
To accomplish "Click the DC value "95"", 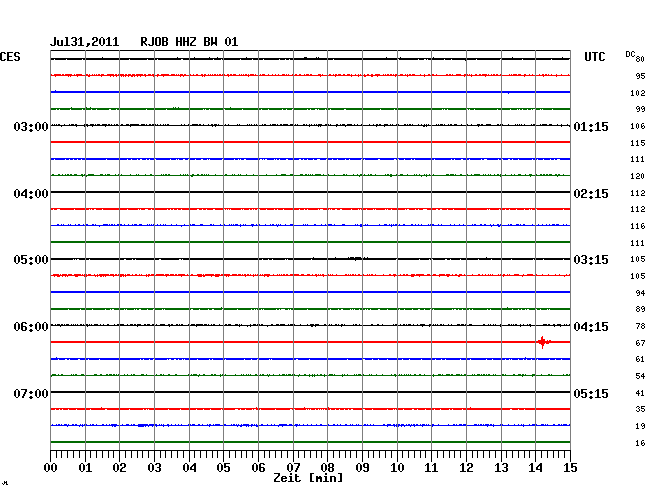I will (640, 76).
